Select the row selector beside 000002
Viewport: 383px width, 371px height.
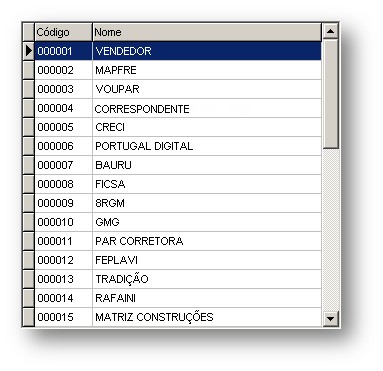(29, 70)
